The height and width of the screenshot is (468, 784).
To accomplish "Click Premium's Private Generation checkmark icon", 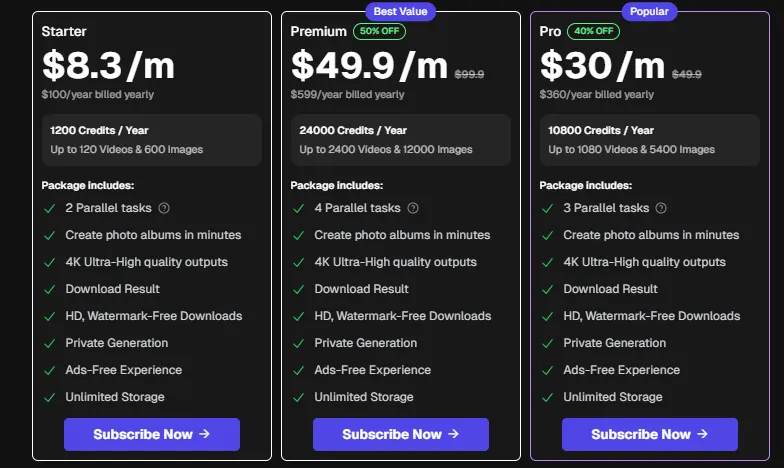I will 297,343.
